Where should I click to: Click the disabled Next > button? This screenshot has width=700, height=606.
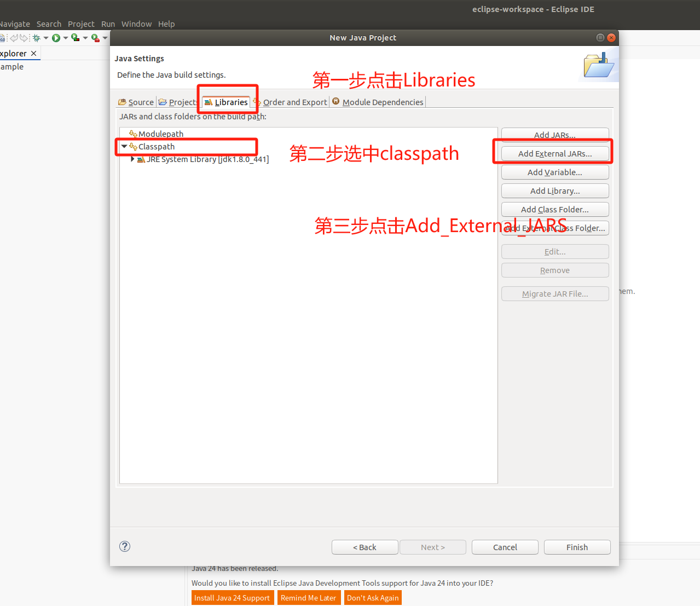click(433, 547)
